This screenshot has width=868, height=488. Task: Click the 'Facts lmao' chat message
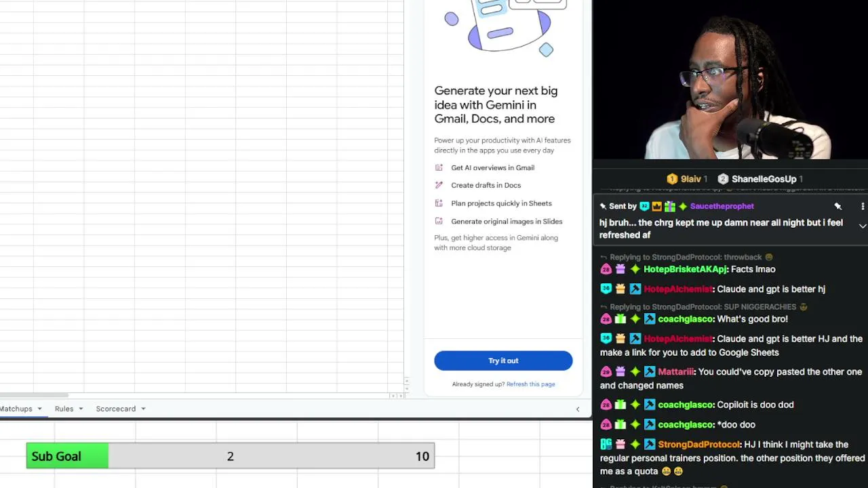tap(753, 269)
